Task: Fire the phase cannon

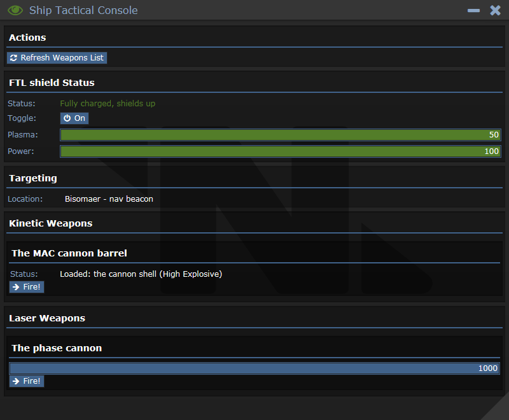Action: click(27, 381)
